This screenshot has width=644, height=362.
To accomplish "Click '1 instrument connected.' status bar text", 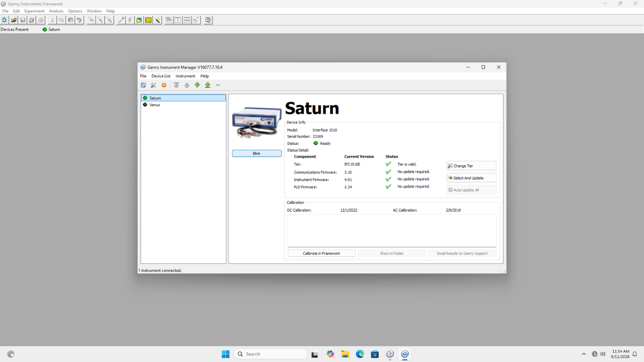I will pos(160,270).
